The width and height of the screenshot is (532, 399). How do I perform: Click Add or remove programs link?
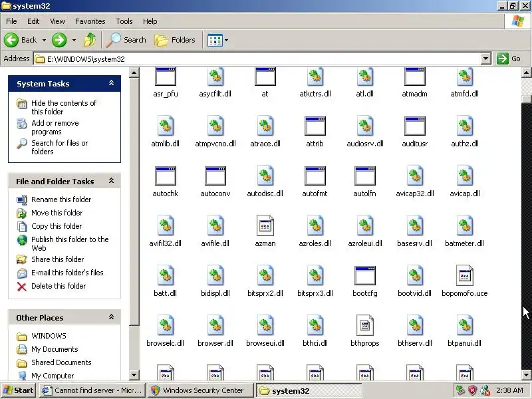(55, 127)
